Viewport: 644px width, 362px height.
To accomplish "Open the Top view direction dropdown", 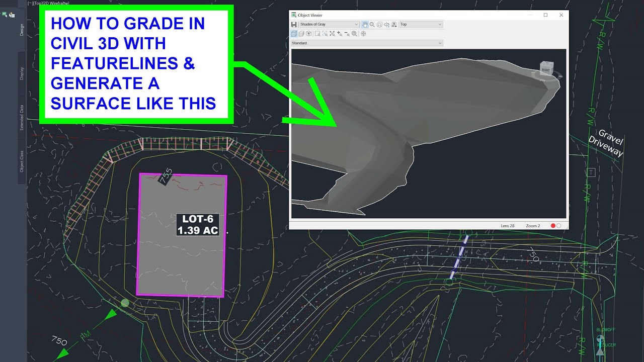I will point(421,25).
